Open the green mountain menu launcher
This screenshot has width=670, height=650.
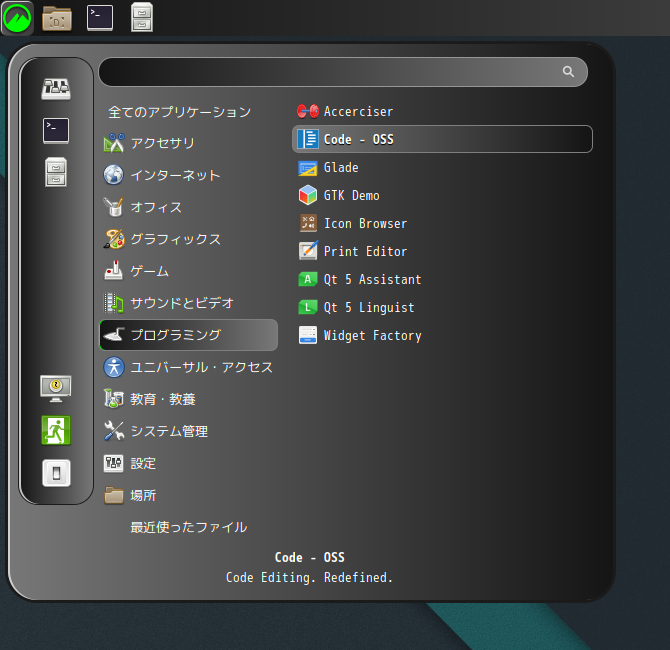click(17, 18)
